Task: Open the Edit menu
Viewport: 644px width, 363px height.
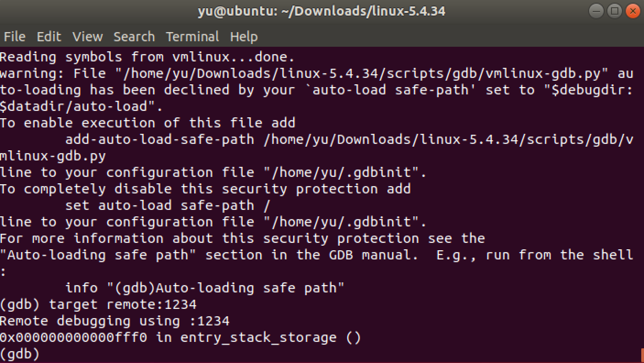Action: pos(49,36)
